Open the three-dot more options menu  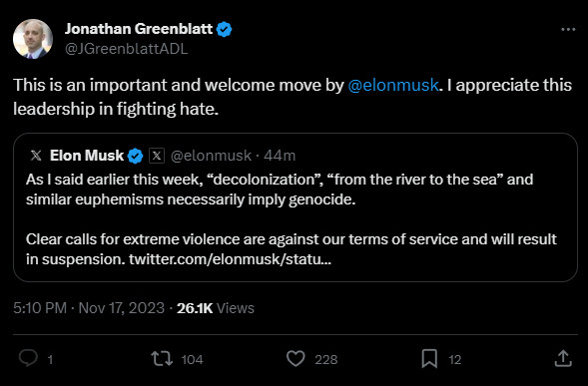point(568,29)
